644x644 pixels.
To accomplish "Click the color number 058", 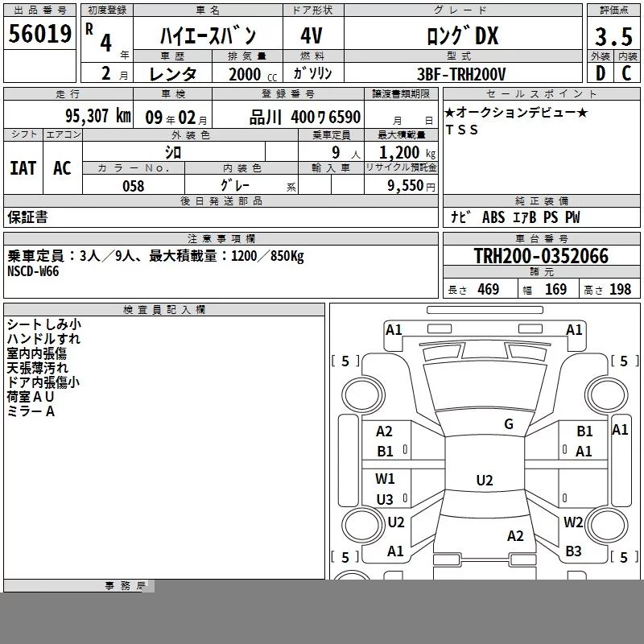I will (134, 186).
